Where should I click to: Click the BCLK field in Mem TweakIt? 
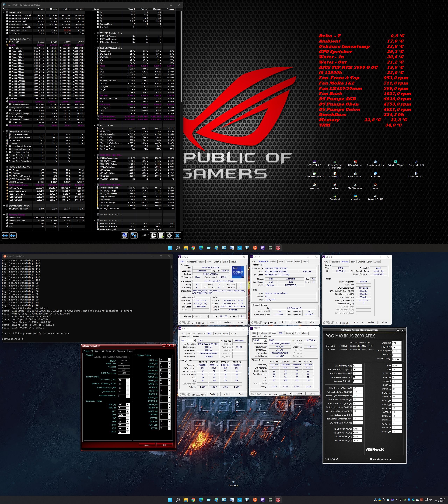pos(124,360)
